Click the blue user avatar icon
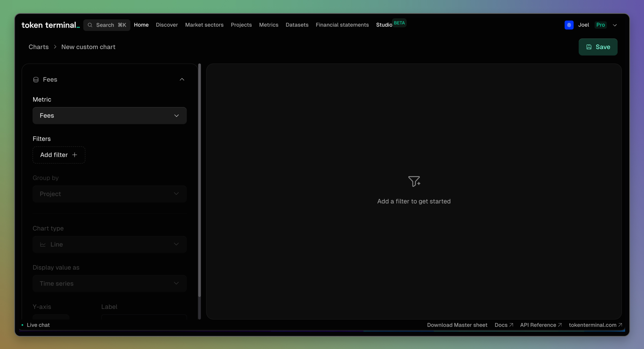Viewport: 644px width, 349px height. tap(569, 25)
